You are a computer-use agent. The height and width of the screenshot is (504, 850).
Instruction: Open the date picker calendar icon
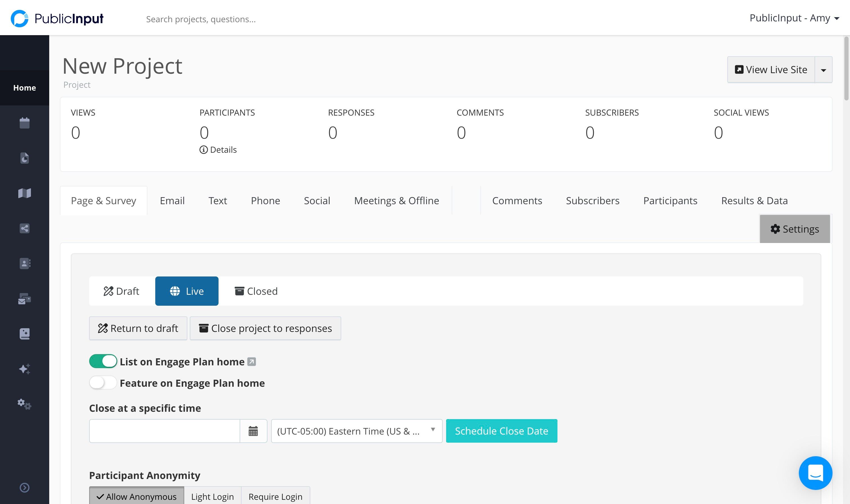pyautogui.click(x=253, y=431)
